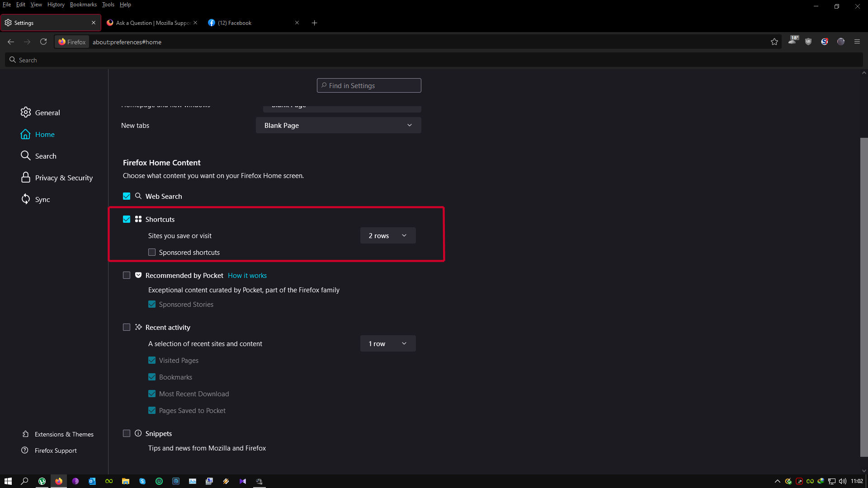Screen dimensions: 868x488
Task: Open File Explorer from the taskbar
Action: click(x=126, y=481)
